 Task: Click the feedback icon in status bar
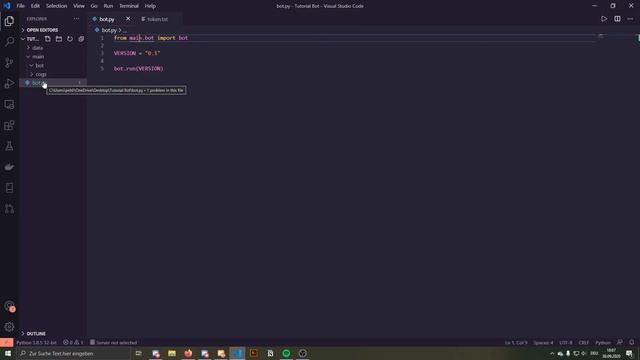point(620,342)
